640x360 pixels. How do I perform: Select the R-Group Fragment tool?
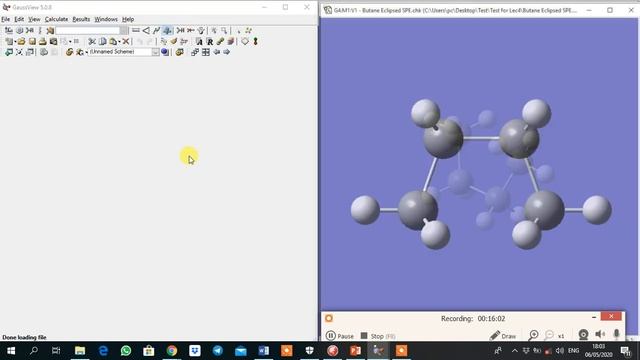[x=29, y=30]
